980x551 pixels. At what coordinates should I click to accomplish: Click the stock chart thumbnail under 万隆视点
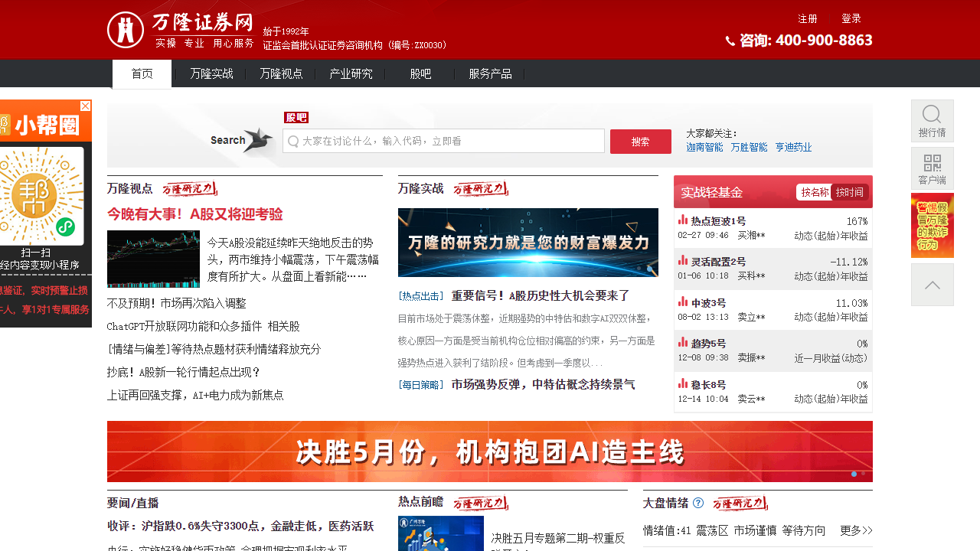click(x=153, y=259)
